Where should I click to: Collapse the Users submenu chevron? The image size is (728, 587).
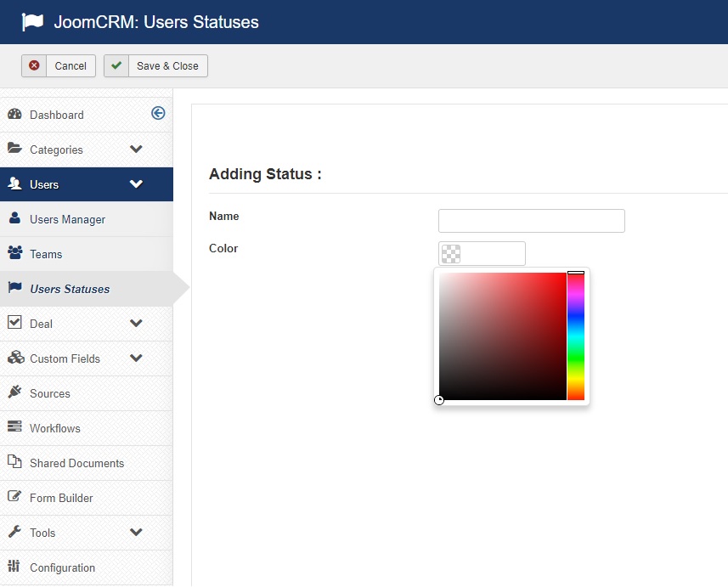(136, 184)
